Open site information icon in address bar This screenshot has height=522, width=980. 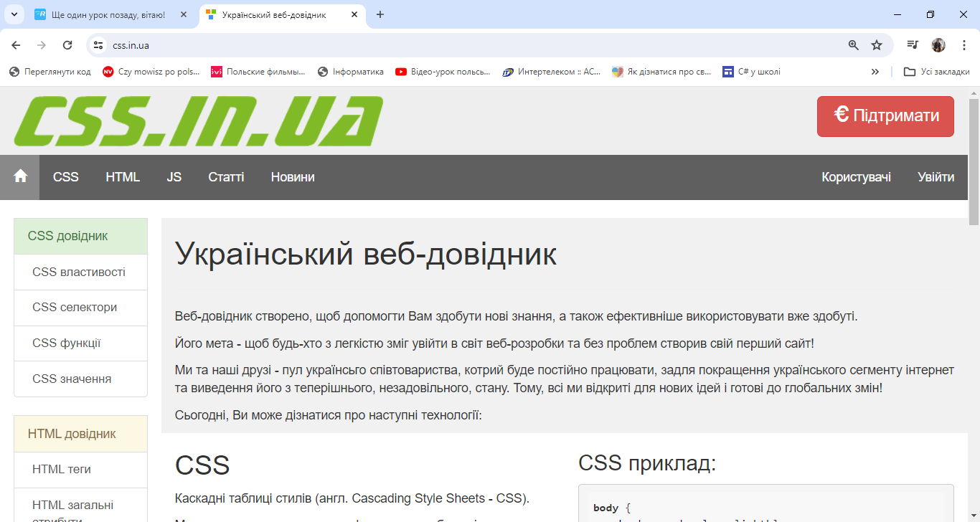pyautogui.click(x=98, y=44)
